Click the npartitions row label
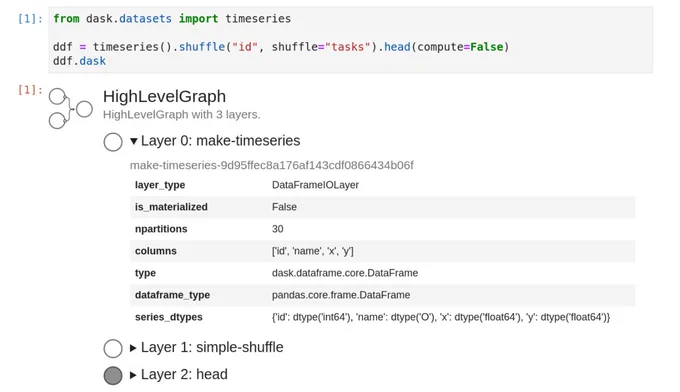This screenshot has width=680, height=392. (161, 229)
